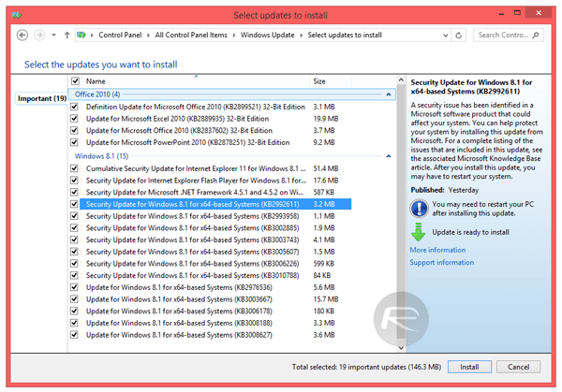Click the scrollbar down arrow
Viewport: 562px width, 392px height.
401,348
